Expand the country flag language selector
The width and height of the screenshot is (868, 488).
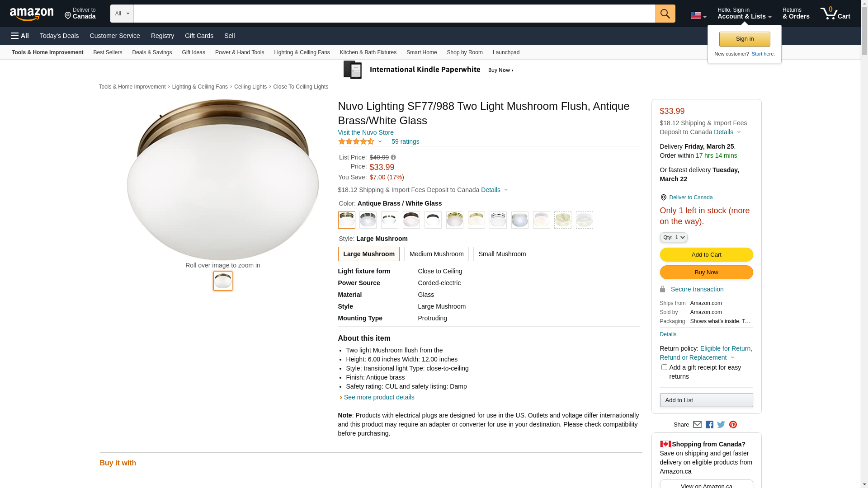[x=698, y=15]
